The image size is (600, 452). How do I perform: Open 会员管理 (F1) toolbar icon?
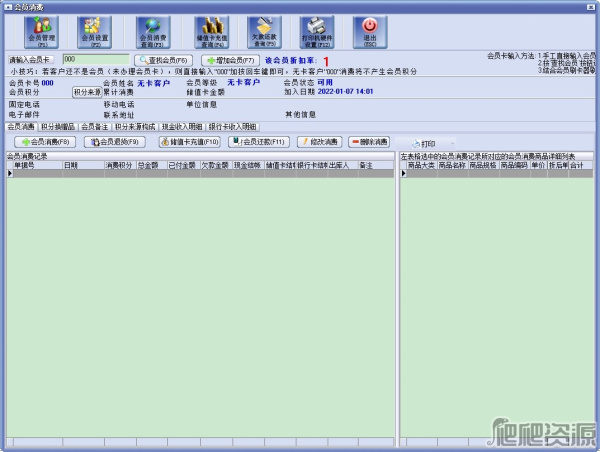pyautogui.click(x=41, y=32)
